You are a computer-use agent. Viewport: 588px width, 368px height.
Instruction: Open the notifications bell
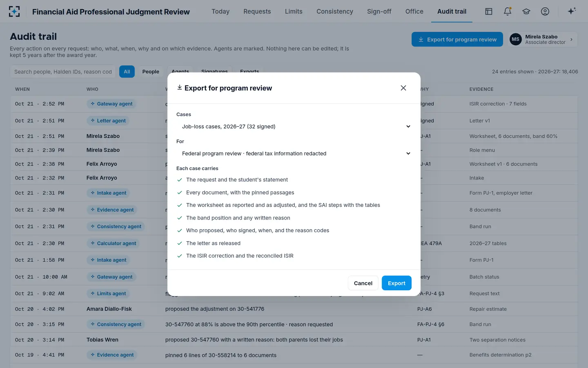tap(508, 11)
